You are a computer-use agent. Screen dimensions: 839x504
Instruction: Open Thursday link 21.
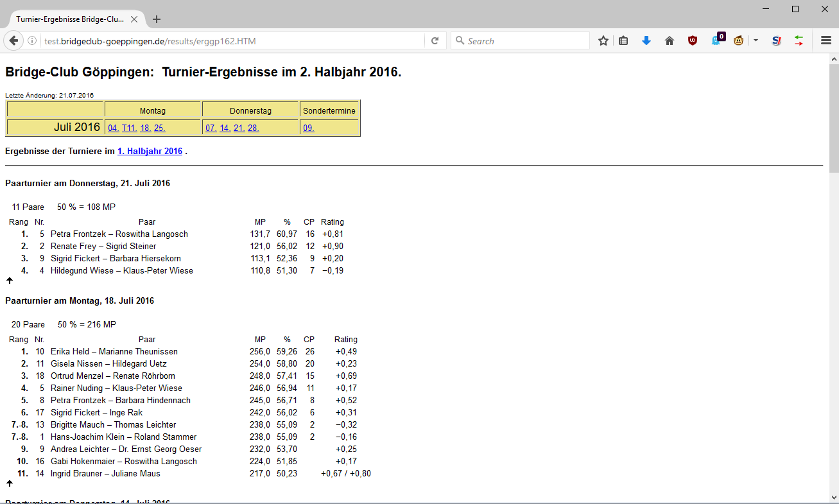pos(239,128)
